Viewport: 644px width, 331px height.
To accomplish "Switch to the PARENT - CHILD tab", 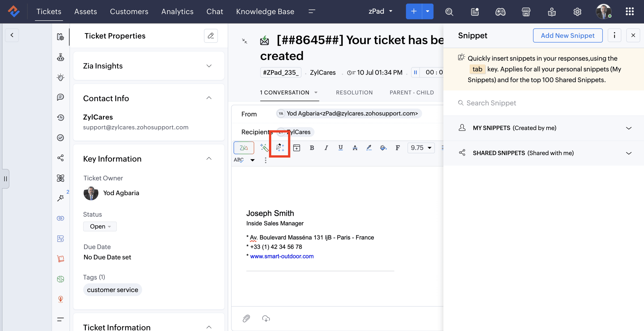I will coord(411,93).
